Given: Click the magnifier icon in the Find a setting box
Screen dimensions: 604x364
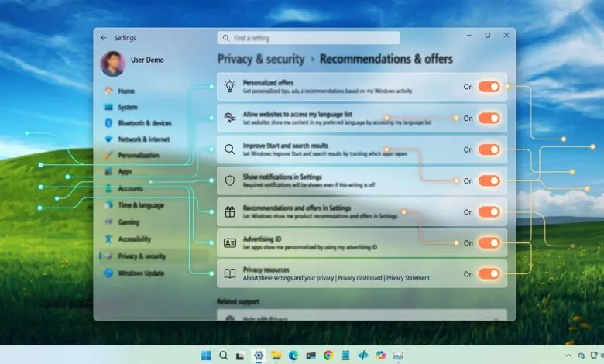Looking at the screenshot, I should point(226,37).
